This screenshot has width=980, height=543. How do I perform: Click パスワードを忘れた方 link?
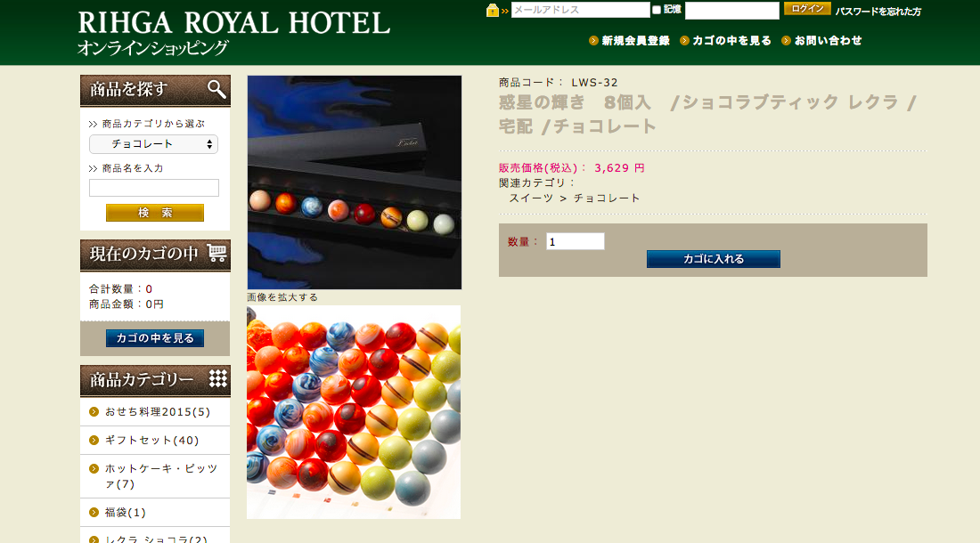pyautogui.click(x=878, y=12)
